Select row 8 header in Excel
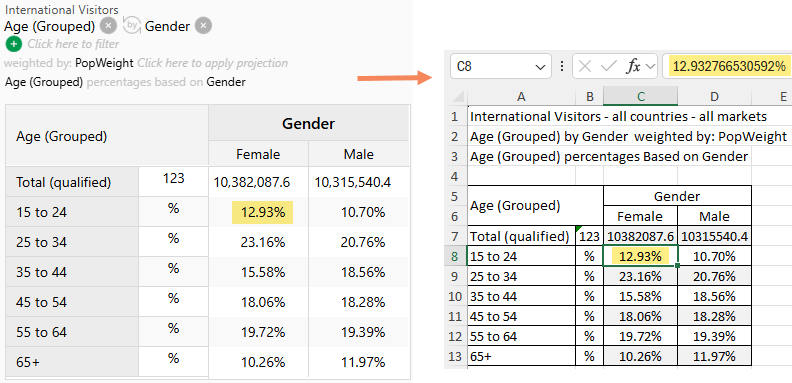Viewport: 792px width, 383px height. [x=456, y=257]
